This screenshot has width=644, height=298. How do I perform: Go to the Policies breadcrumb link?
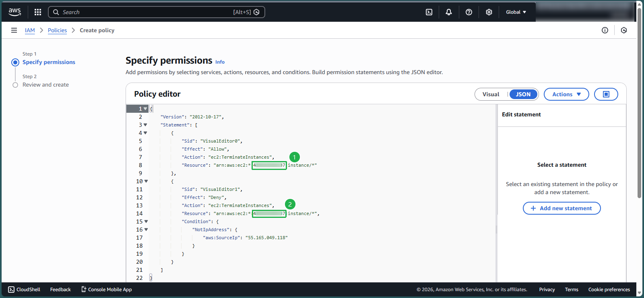(58, 30)
